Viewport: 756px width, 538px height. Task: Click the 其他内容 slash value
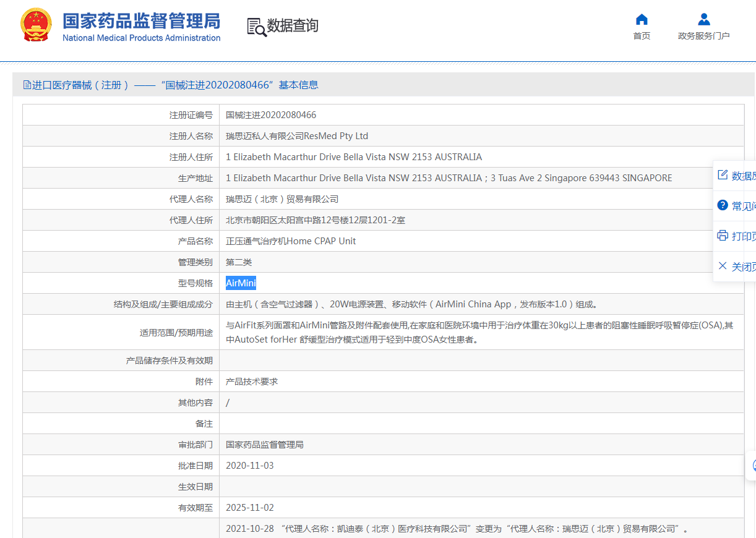click(228, 403)
